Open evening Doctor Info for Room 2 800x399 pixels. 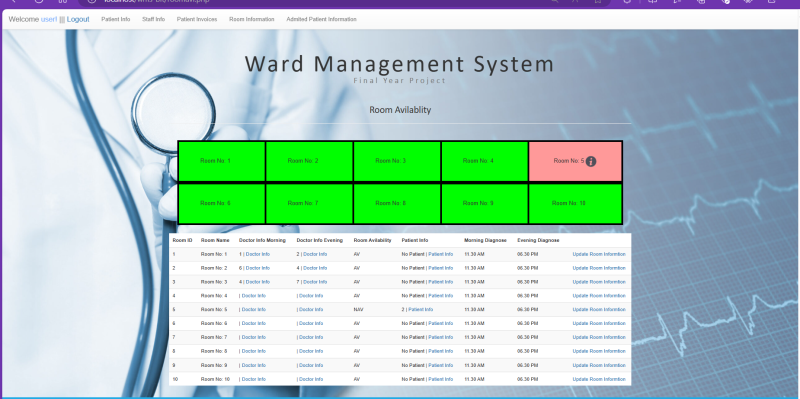tap(315, 268)
